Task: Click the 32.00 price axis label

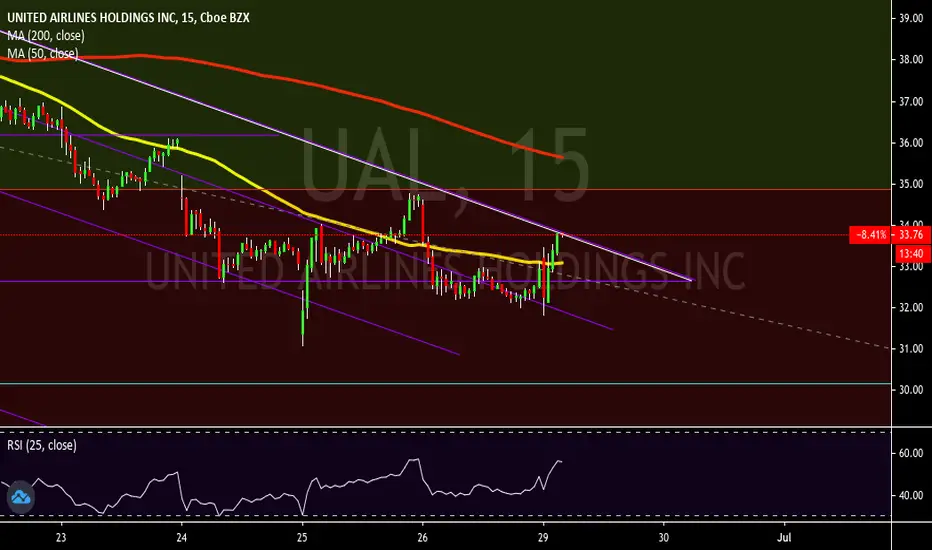Action: (x=911, y=307)
